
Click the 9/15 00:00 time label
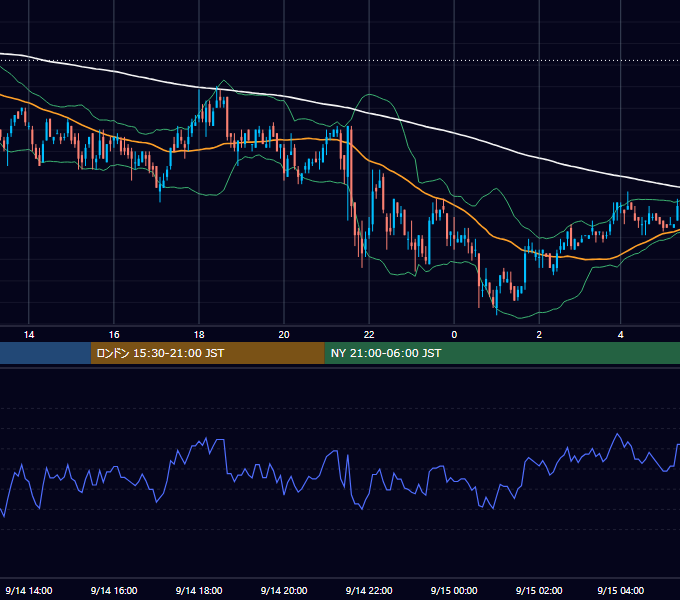point(454,590)
